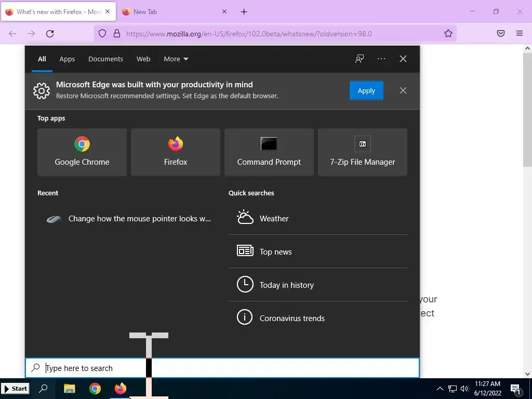Click the scrollbar down arrow
Viewport: 532px width, 399px height.
(527, 374)
